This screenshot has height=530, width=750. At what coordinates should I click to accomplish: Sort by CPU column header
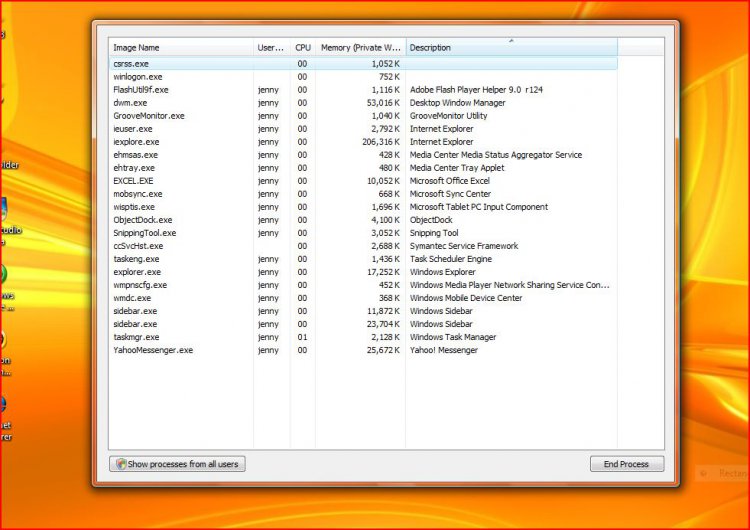pos(303,48)
